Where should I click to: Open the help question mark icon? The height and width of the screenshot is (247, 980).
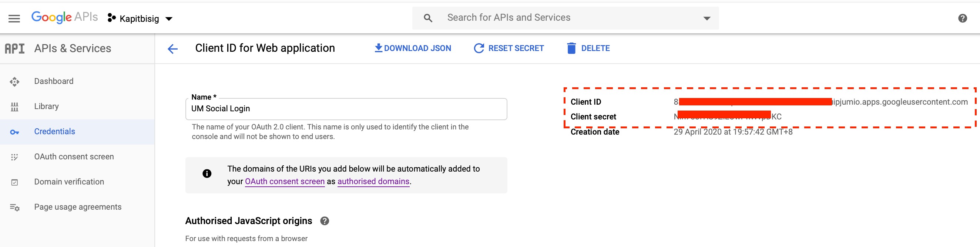(x=963, y=18)
